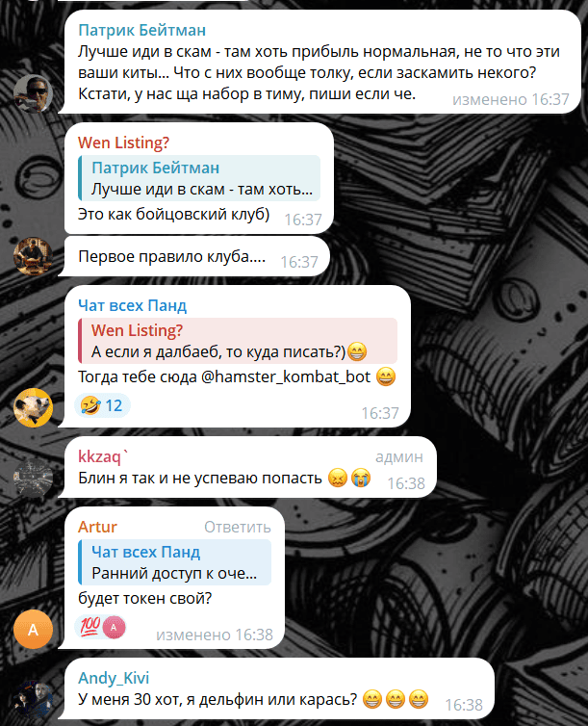Open kkzaq` admin avatar
The image size is (588, 726).
click(x=33, y=478)
